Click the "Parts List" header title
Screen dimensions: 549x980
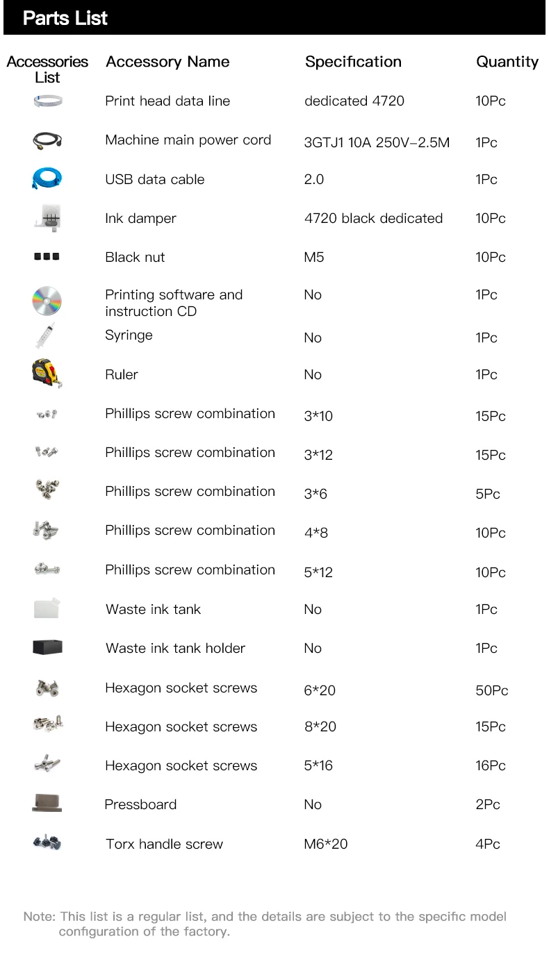(65, 18)
